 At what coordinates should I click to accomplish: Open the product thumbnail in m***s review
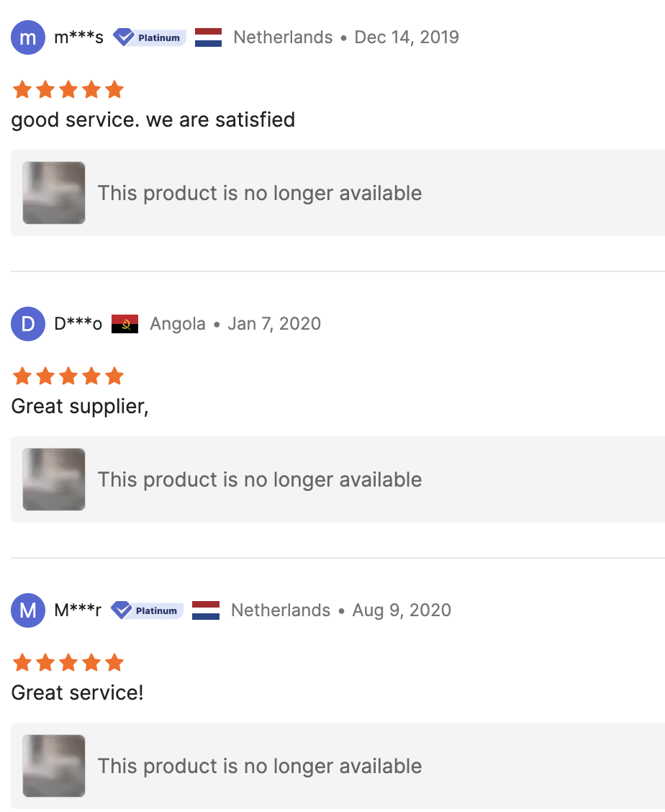(54, 193)
